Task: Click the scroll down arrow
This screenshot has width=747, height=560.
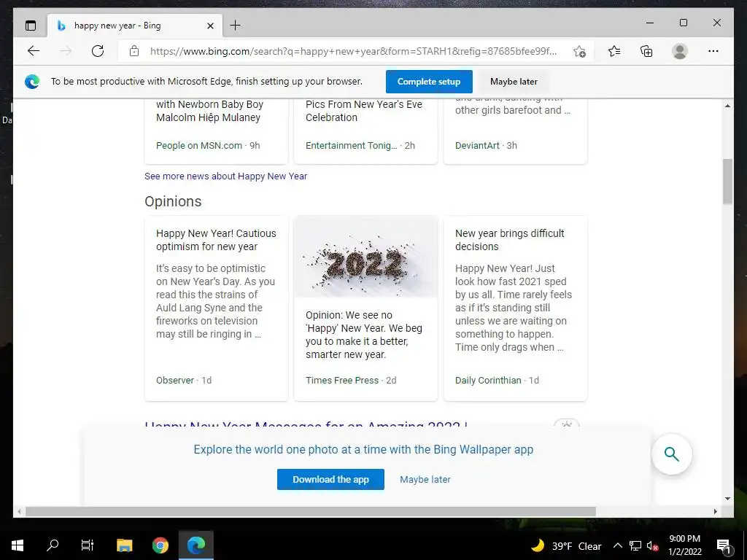Action: point(727,499)
